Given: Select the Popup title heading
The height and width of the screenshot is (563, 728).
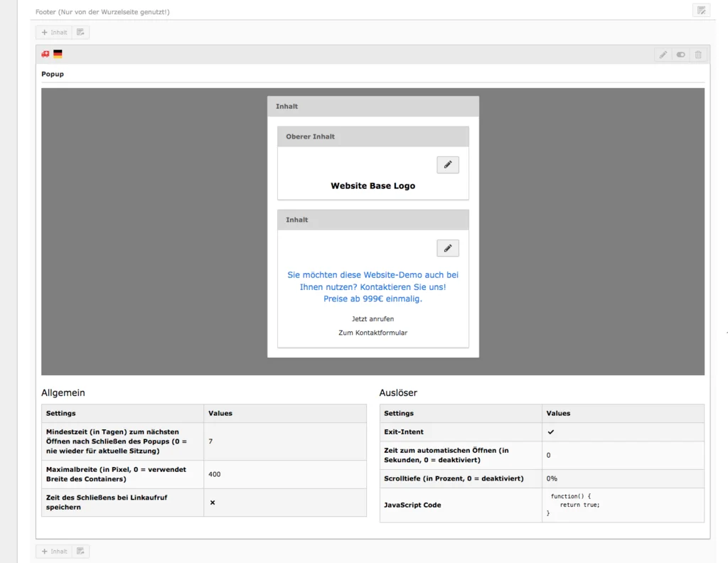Looking at the screenshot, I should 52,73.
